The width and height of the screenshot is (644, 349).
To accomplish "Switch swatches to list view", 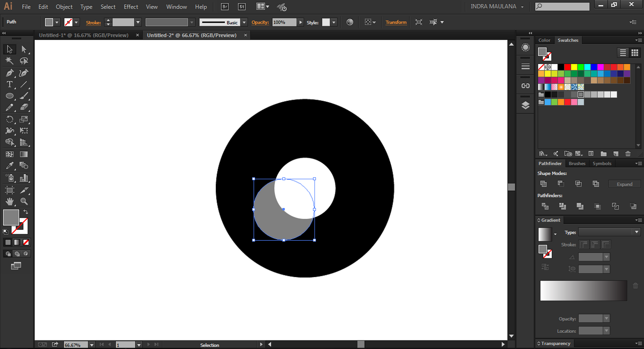I will 623,53.
